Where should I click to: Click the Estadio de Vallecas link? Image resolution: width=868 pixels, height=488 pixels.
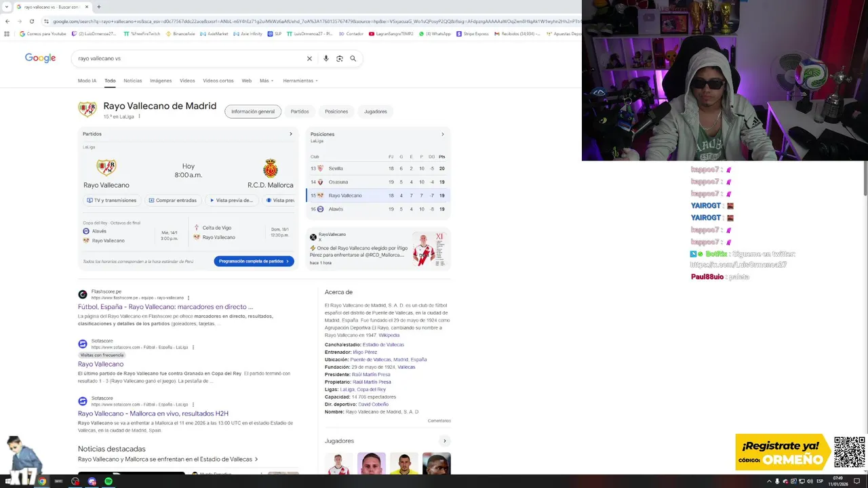point(383,345)
